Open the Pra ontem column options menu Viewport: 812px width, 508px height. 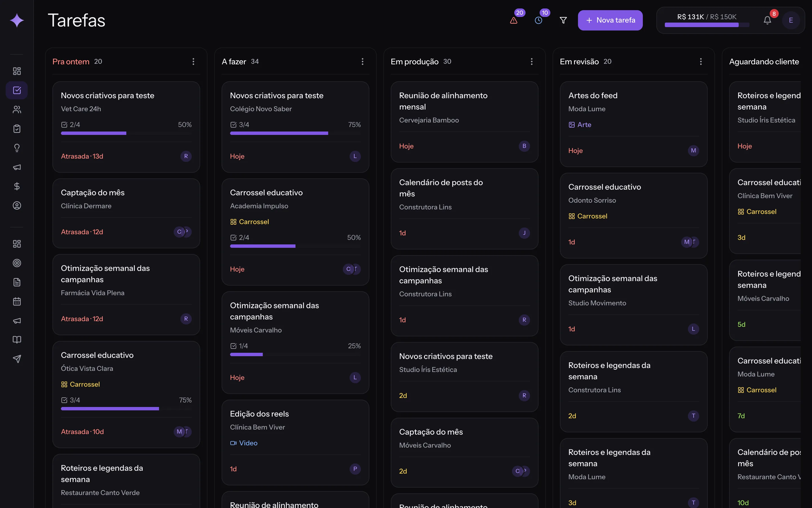click(193, 62)
